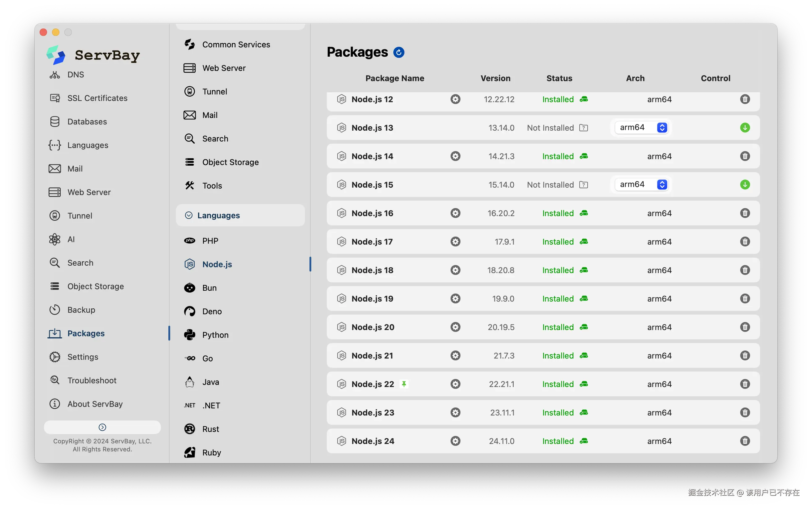The image size is (812, 509).
Task: Open arm64 arch dropdown for Node.js 15
Action: (641, 185)
